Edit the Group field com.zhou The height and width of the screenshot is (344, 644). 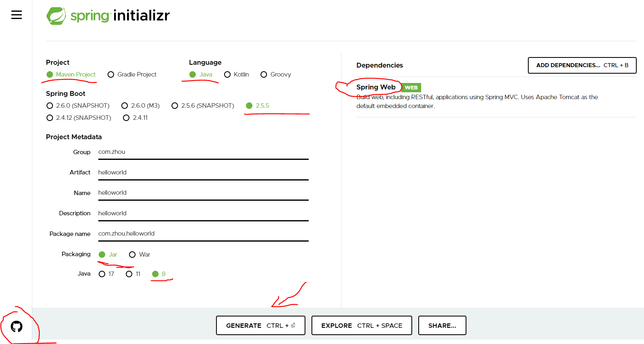[x=203, y=152]
